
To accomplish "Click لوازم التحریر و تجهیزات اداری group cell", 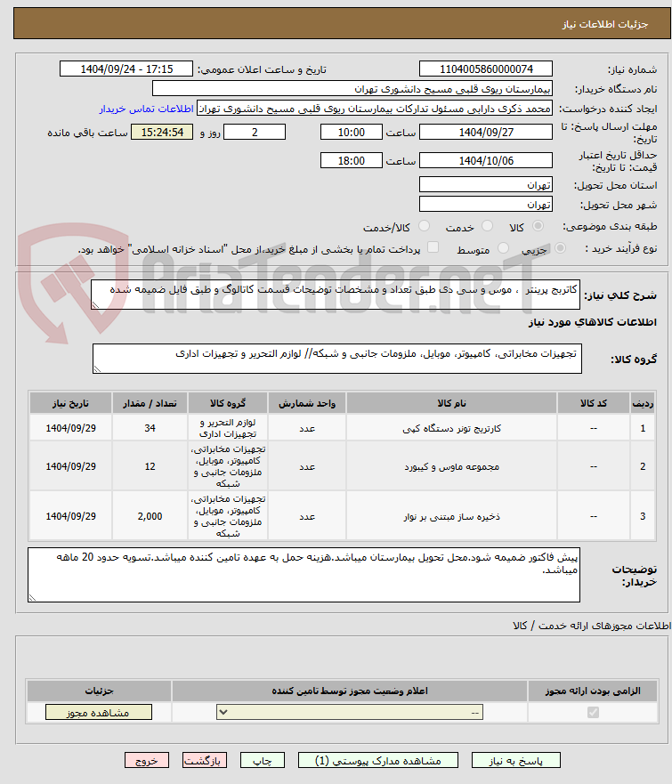I will [x=228, y=428].
